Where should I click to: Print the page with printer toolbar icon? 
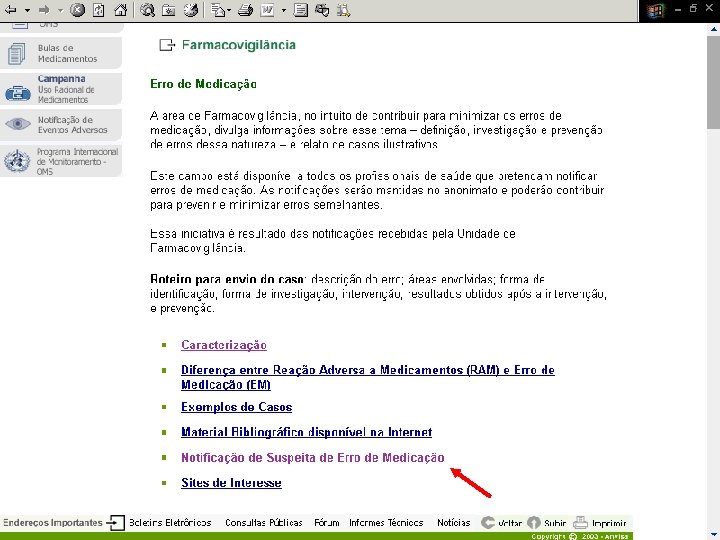click(246, 10)
